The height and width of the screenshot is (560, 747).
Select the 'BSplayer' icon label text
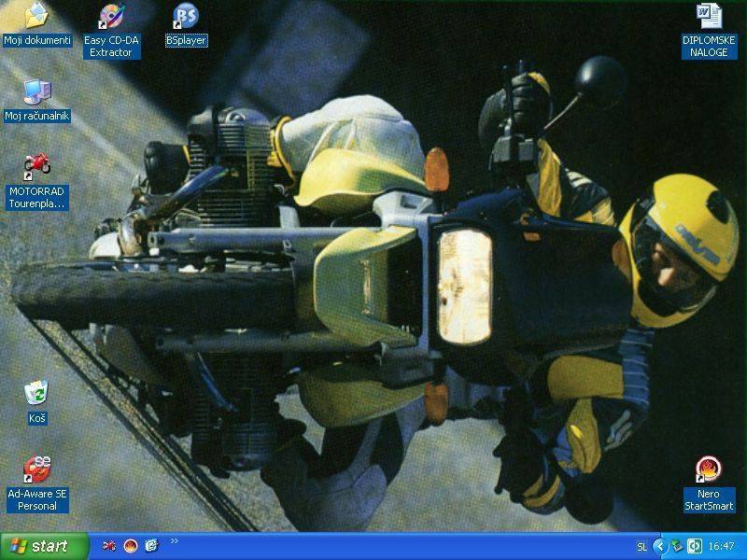[186, 40]
